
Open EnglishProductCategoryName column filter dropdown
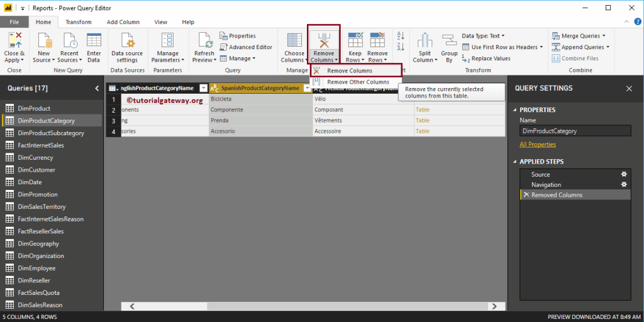[203, 88]
